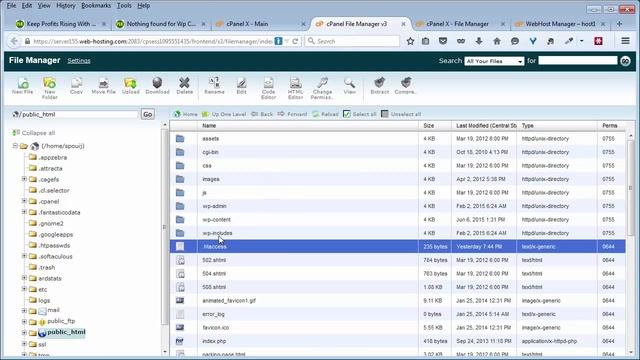Expand the .cagefs folder
This screenshot has height=360, width=640.
pos(24,179)
